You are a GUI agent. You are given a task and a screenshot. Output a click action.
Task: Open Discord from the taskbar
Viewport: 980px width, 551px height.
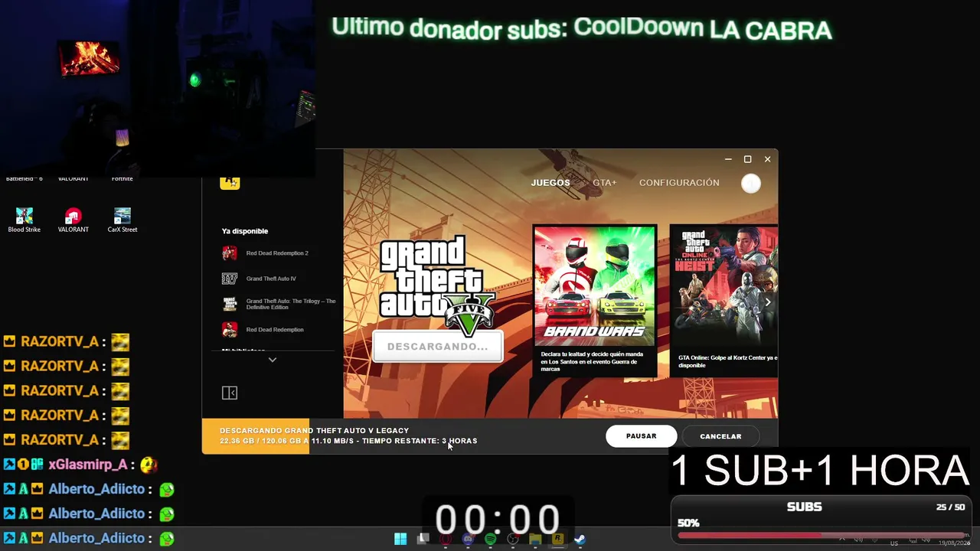[468, 540]
